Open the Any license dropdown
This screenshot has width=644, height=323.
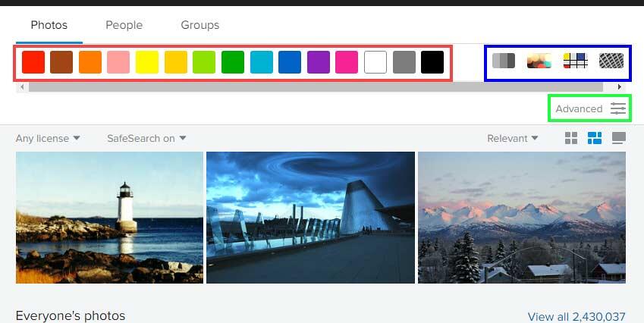pos(48,138)
